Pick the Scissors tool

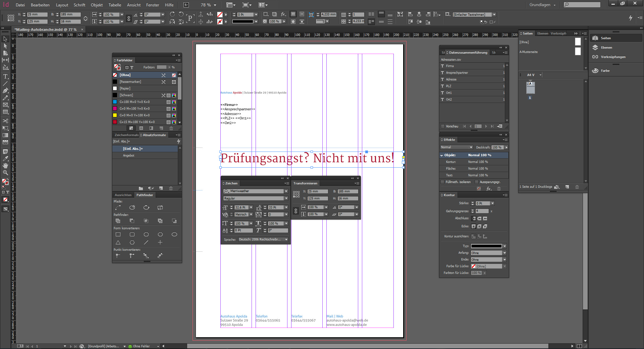coord(5,121)
